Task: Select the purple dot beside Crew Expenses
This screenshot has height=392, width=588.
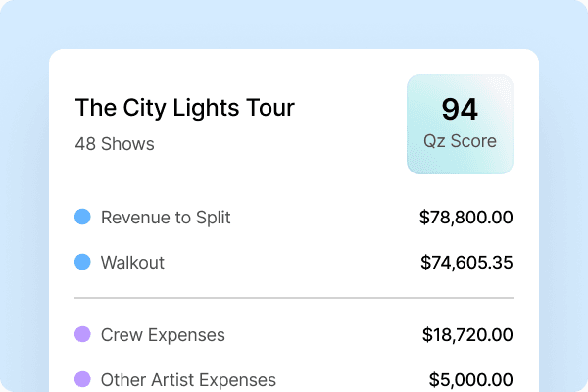Action: point(83,335)
